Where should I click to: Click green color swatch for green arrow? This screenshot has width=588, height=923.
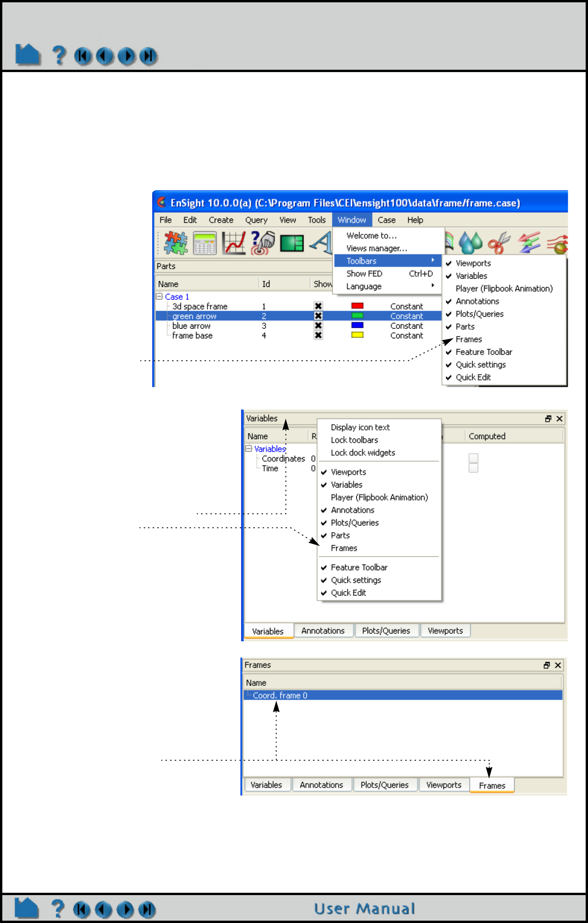point(357,315)
